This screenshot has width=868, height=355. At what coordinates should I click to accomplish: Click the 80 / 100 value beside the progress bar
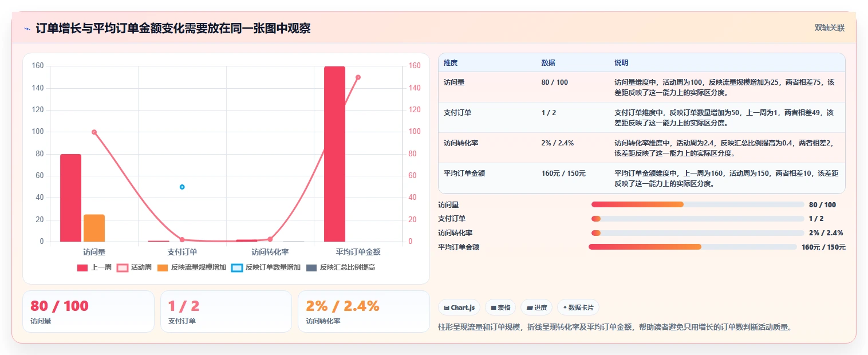click(822, 204)
